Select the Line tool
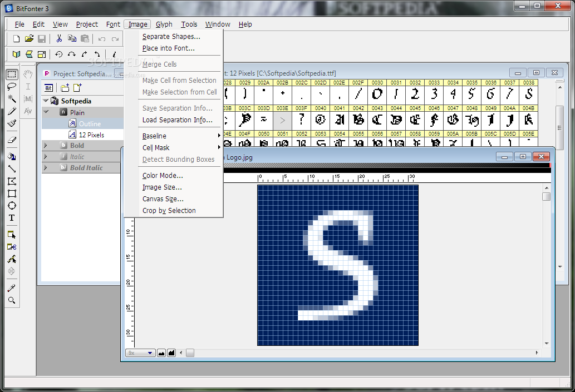 (x=12, y=169)
